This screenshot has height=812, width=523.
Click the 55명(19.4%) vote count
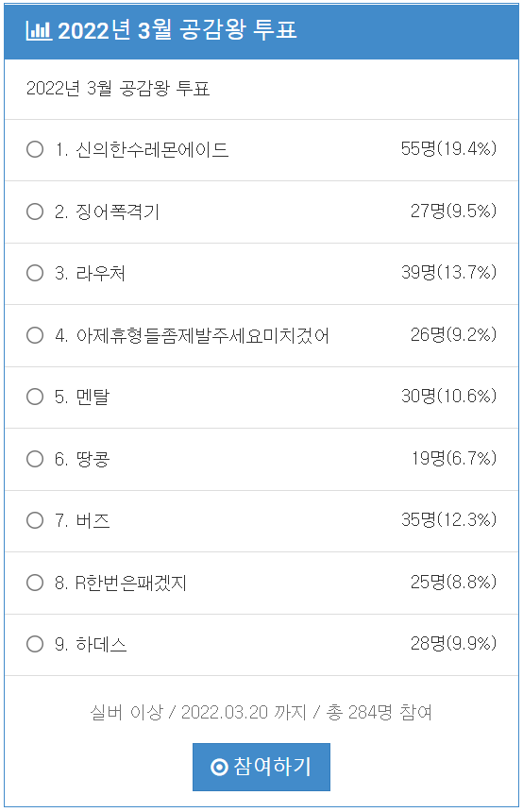point(448,149)
